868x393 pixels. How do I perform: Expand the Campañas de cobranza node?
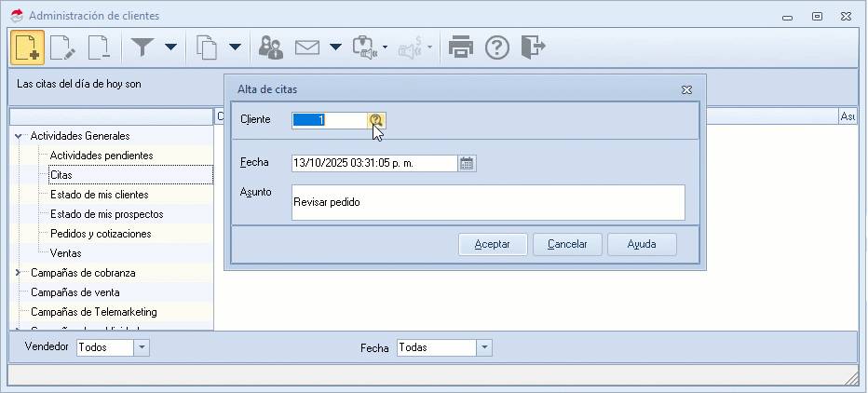tap(18, 273)
